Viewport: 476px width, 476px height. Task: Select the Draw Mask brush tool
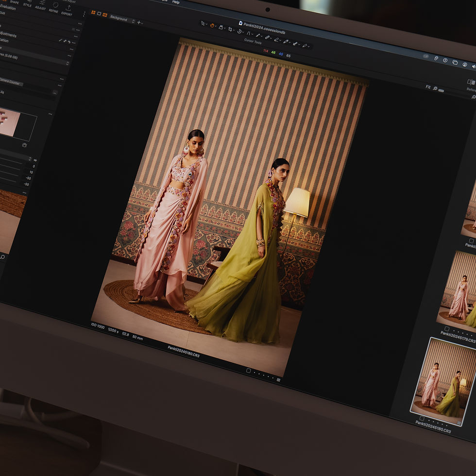point(286,42)
